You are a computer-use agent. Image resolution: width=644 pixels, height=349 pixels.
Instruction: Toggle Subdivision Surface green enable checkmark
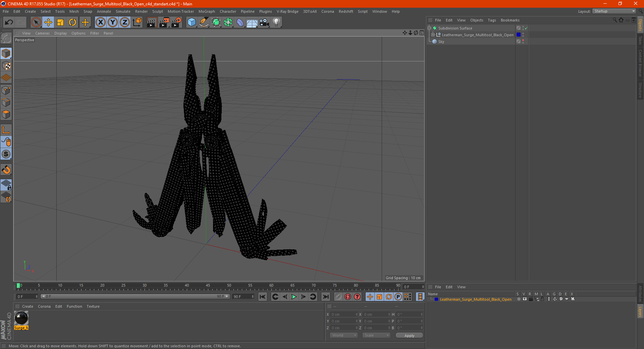526,28
